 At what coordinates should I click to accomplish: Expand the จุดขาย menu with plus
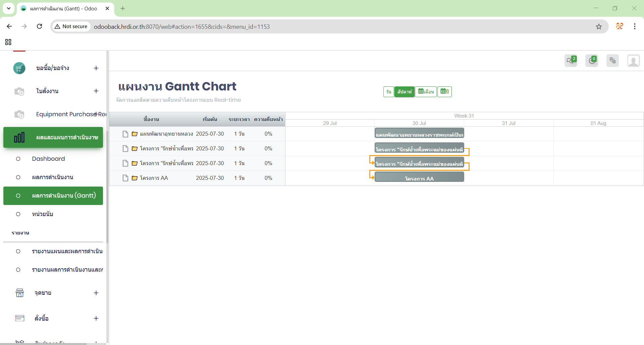[96, 293]
